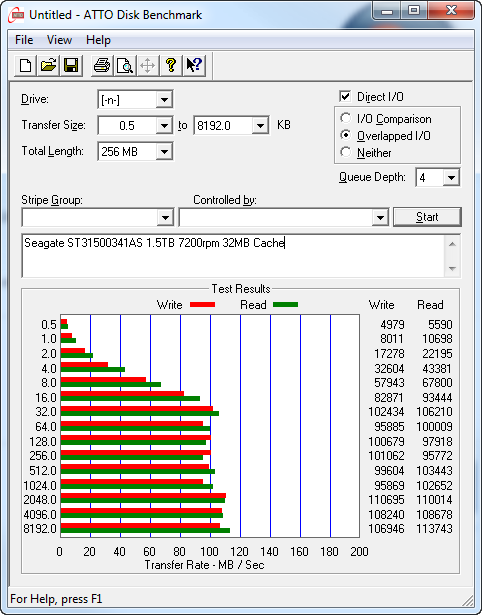
Task: Toggle the Direct I/O checkbox
Action: [x=345, y=96]
